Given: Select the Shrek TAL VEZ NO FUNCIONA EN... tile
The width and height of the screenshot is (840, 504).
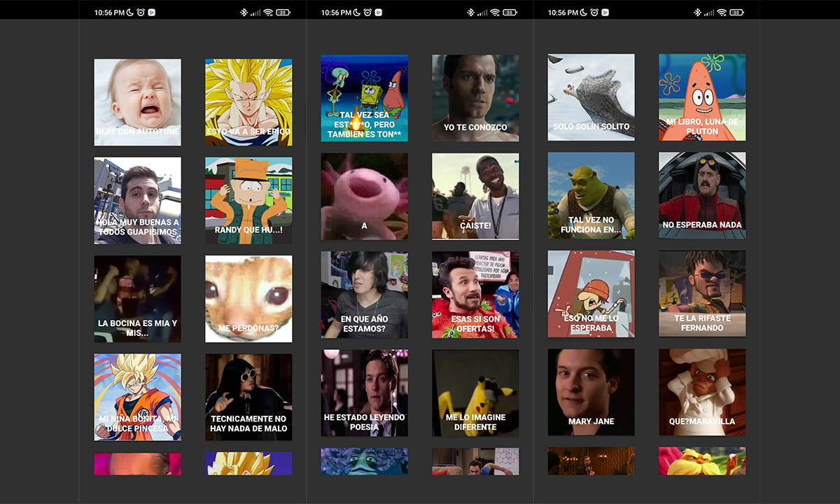Looking at the screenshot, I should point(591,195).
